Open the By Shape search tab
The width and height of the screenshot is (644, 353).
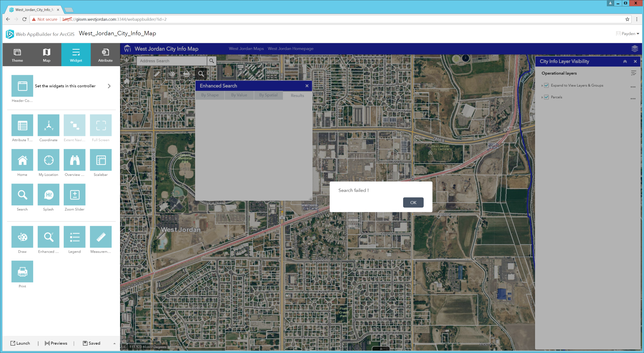pyautogui.click(x=210, y=95)
